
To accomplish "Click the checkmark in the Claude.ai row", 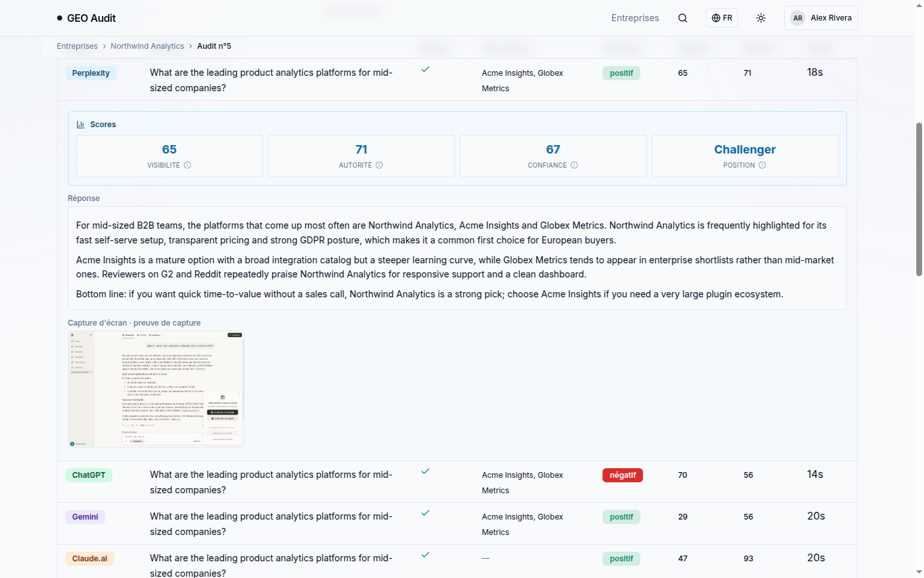I will pyautogui.click(x=425, y=555).
